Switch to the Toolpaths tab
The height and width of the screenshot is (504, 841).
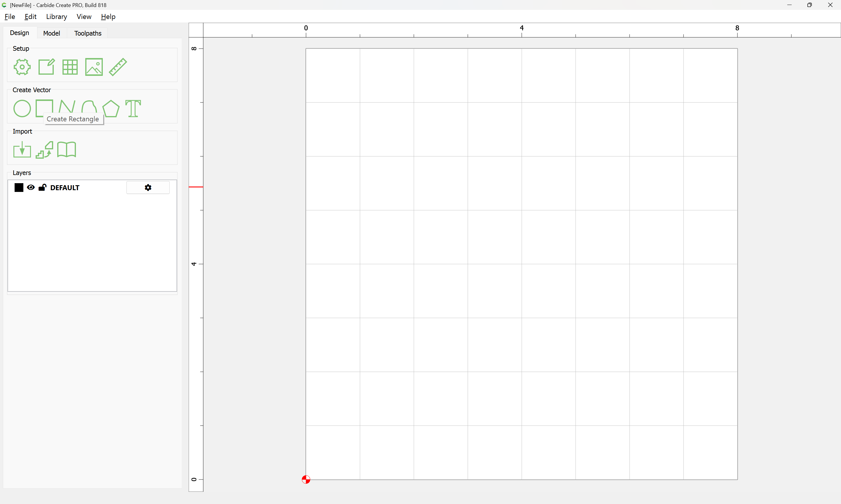[88, 33]
